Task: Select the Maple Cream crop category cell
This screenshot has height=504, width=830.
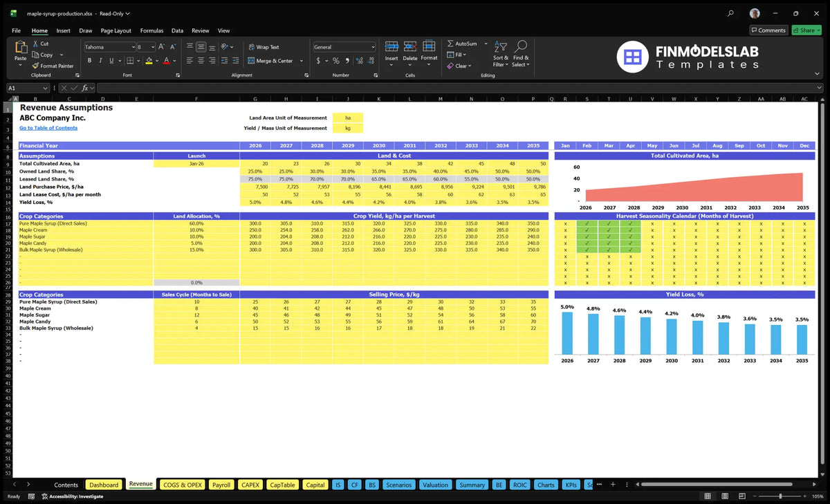Action: 86,230
